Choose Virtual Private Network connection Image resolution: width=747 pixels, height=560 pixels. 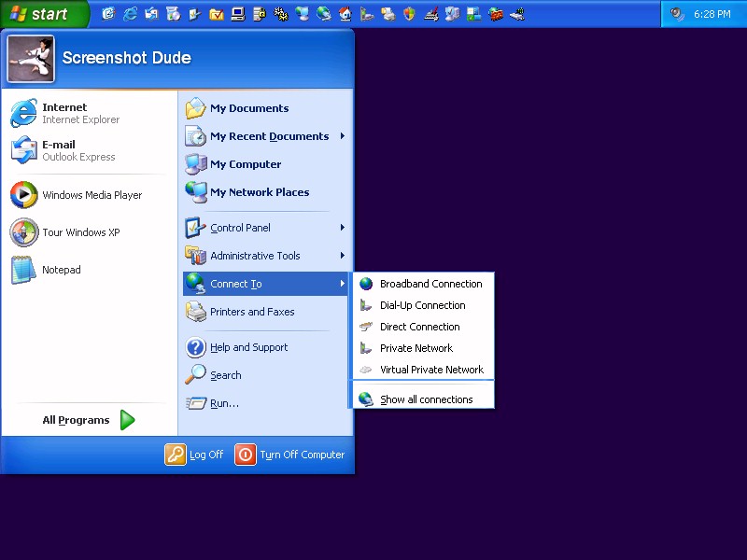431,370
